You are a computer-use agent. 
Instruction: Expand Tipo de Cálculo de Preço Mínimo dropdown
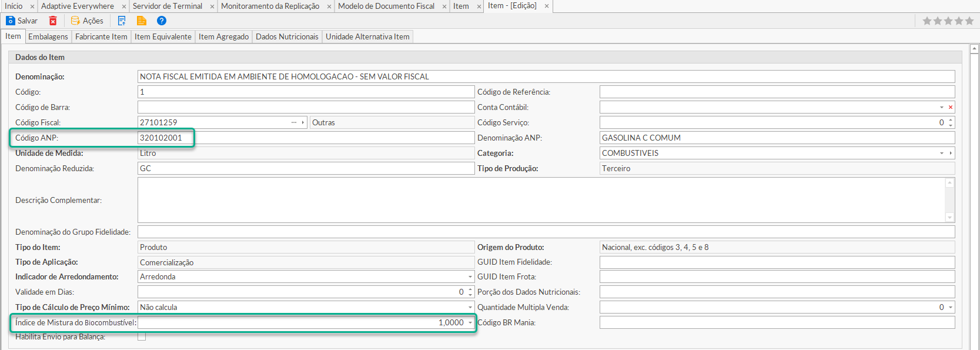tap(470, 307)
